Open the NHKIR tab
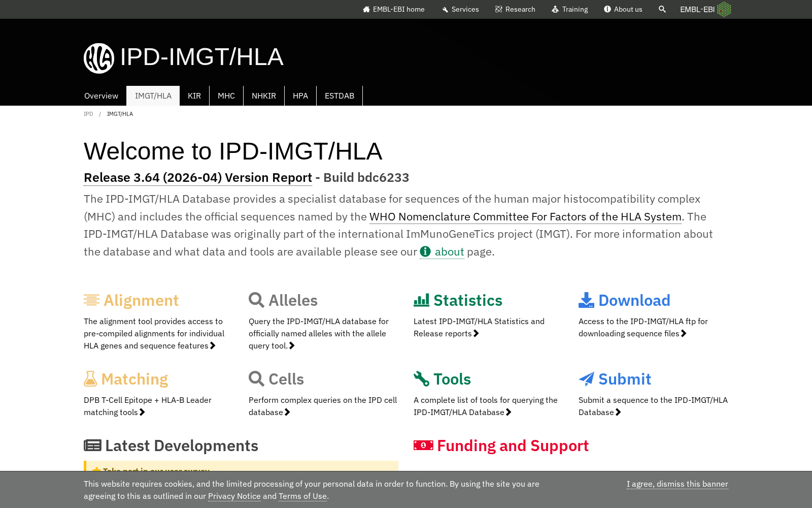The image size is (812, 508). click(x=264, y=96)
